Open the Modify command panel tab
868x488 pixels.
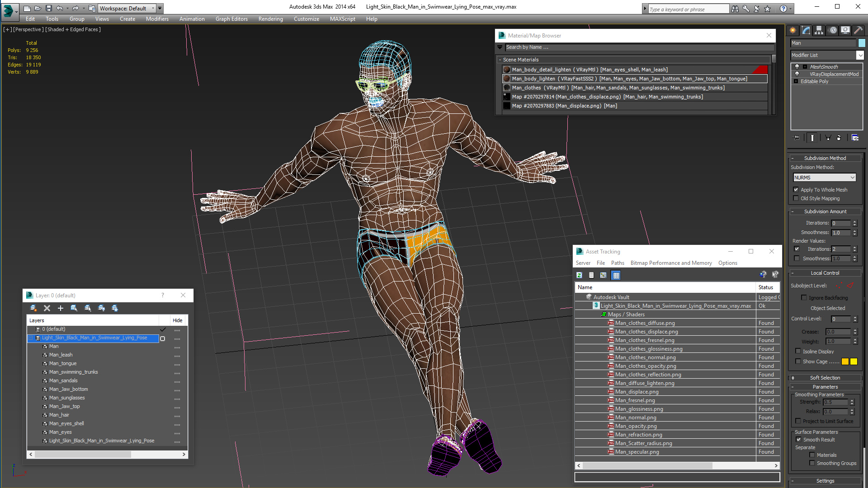(806, 30)
